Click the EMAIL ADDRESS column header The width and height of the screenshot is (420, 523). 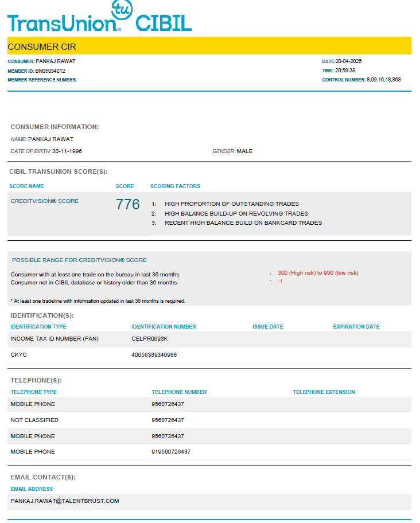(32, 489)
